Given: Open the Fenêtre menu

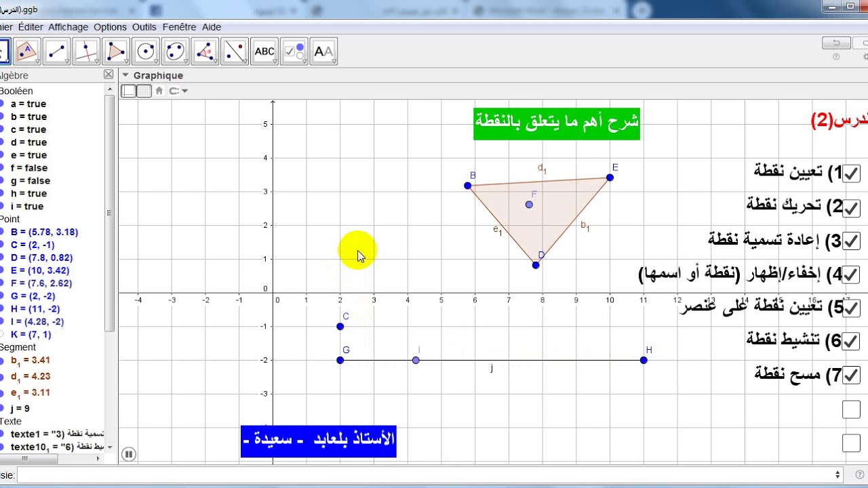Looking at the screenshot, I should click(x=179, y=27).
